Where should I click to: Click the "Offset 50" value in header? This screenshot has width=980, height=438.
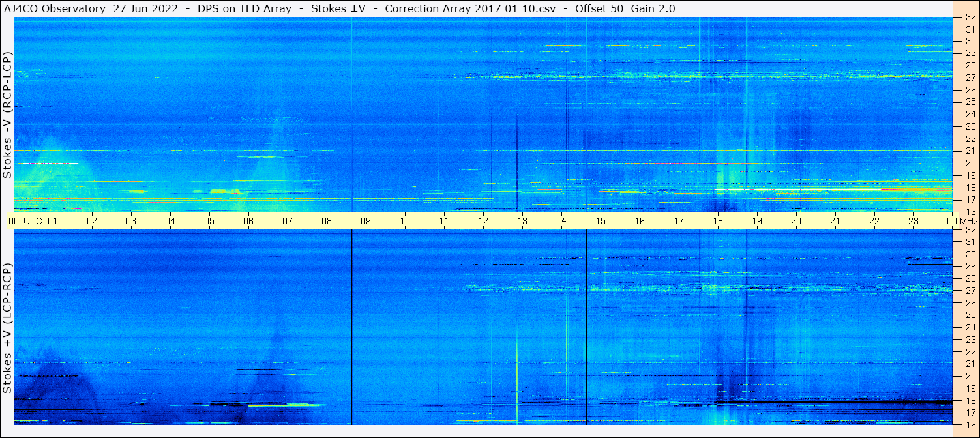pos(599,8)
